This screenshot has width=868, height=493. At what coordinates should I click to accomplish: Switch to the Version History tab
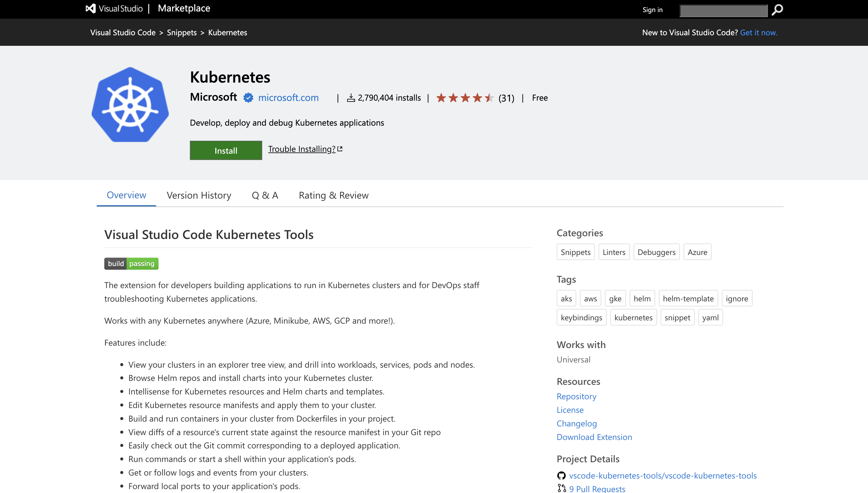[199, 194]
